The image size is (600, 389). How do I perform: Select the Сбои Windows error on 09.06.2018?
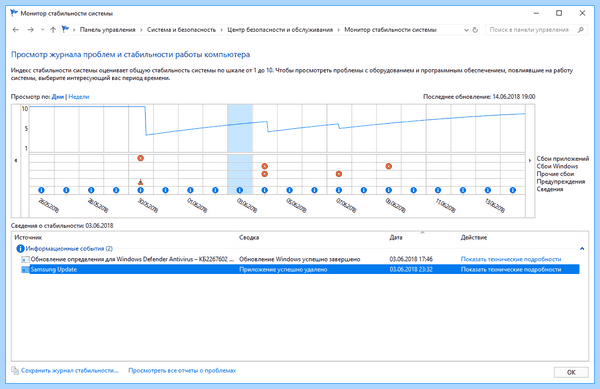click(x=388, y=166)
